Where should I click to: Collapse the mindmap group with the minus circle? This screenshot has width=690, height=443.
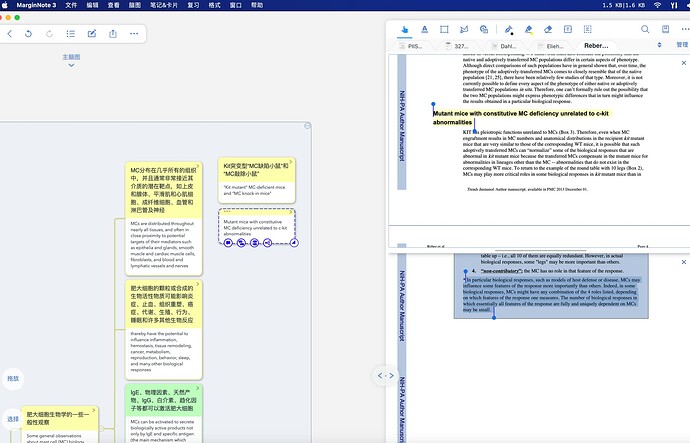[308, 126]
